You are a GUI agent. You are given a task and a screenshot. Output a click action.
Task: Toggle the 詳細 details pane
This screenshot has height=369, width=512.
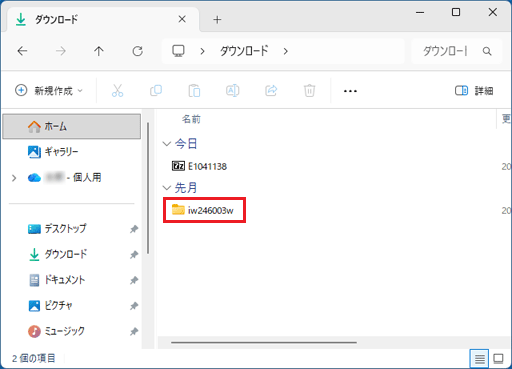pyautogui.click(x=474, y=91)
